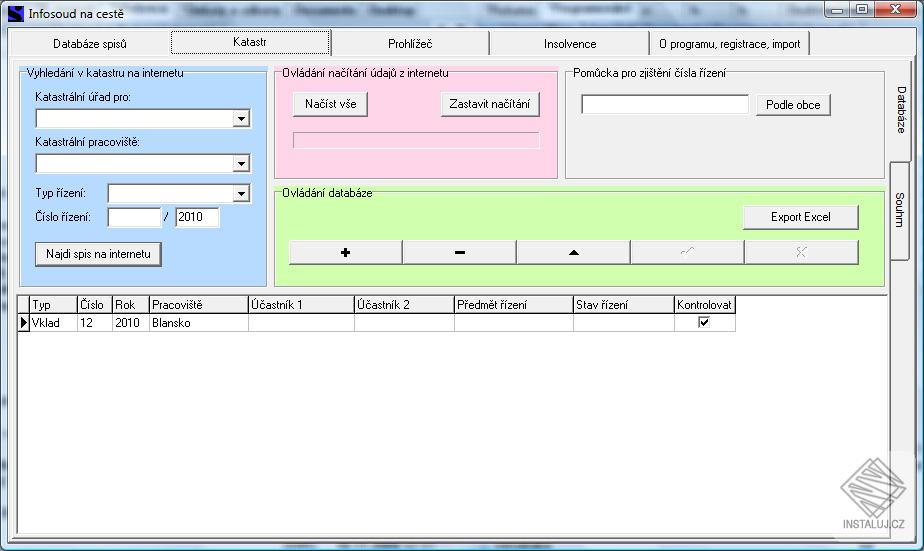Image resolution: width=924 pixels, height=551 pixels.
Task: Select the Katastr tab
Action: (x=250, y=42)
